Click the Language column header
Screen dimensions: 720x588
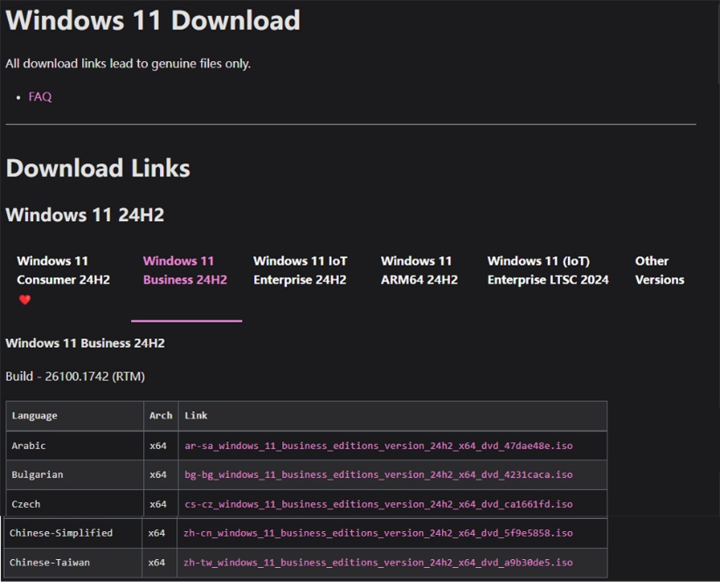click(34, 416)
